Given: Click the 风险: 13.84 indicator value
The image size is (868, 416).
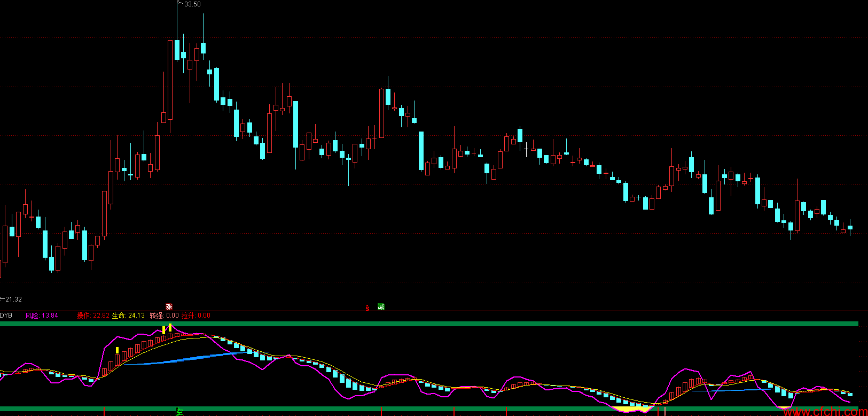Looking at the screenshot, I should [42, 315].
